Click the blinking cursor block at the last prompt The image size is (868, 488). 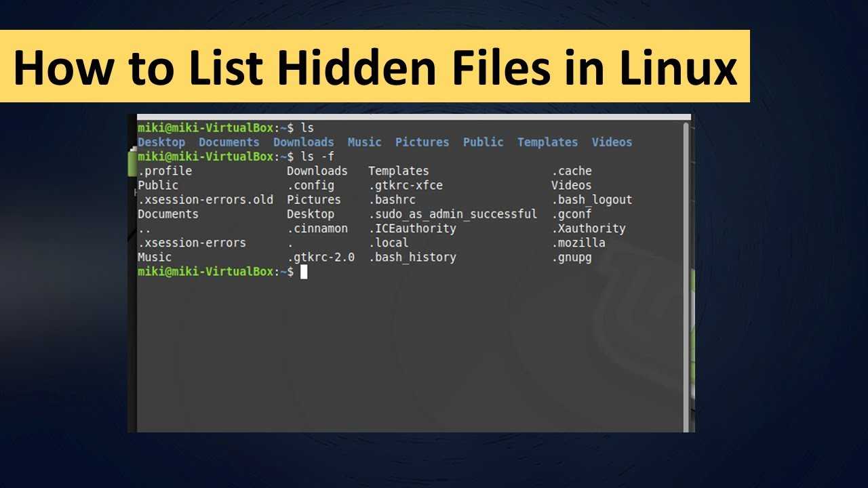[x=304, y=272]
